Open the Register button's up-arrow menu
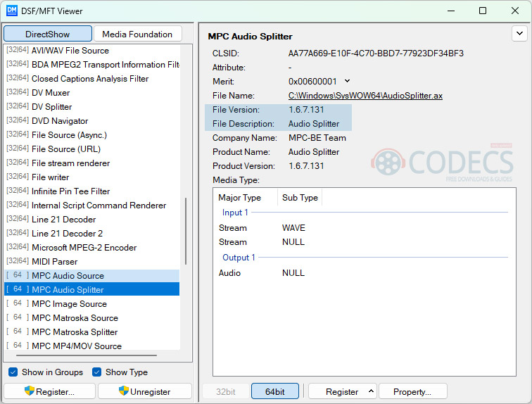 pyautogui.click(x=371, y=391)
